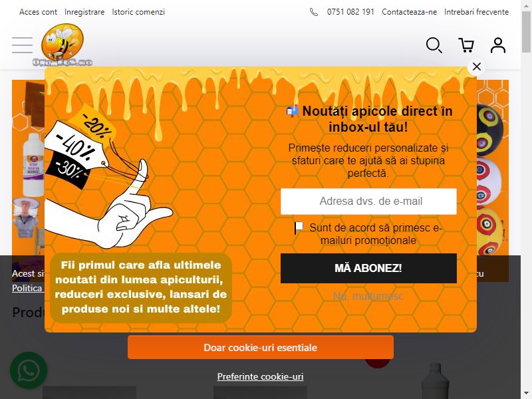The height and width of the screenshot is (399, 532).
Task: Open the search magnifier icon
Action: pos(434,45)
